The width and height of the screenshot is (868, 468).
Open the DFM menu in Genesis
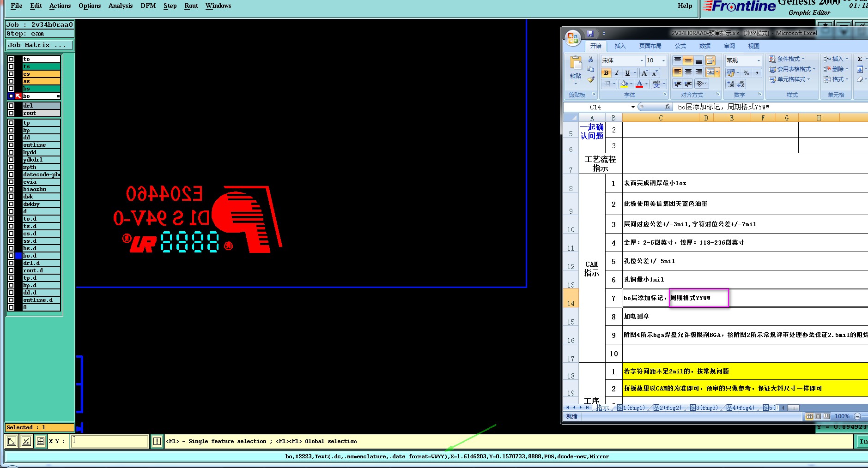pyautogui.click(x=148, y=6)
